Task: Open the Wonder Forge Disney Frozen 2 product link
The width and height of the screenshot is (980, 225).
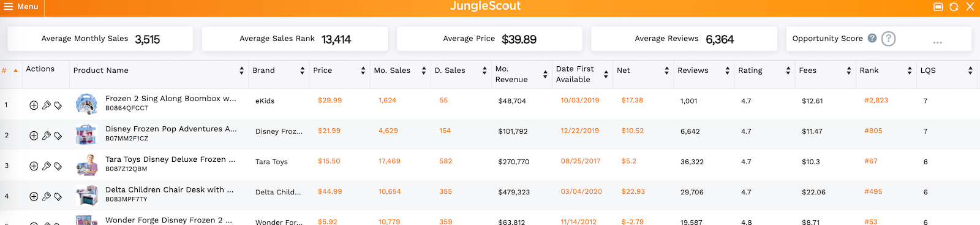Action: [x=168, y=220]
